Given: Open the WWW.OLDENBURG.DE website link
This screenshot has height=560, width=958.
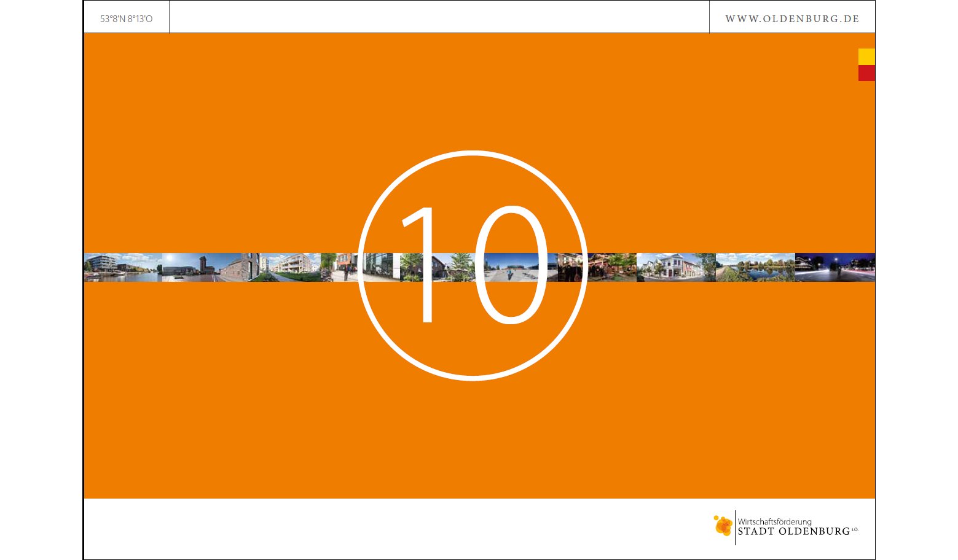Looking at the screenshot, I should (792, 18).
